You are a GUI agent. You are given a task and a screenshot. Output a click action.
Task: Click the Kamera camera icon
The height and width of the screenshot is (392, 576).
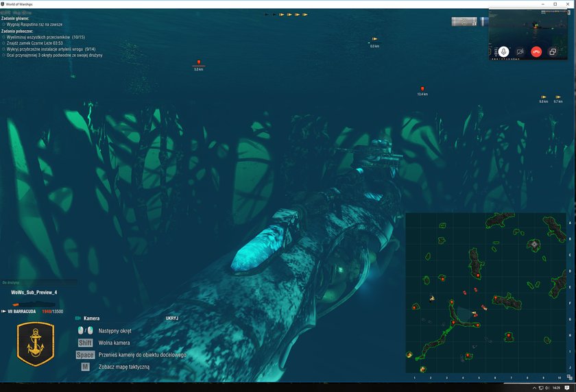(78, 318)
